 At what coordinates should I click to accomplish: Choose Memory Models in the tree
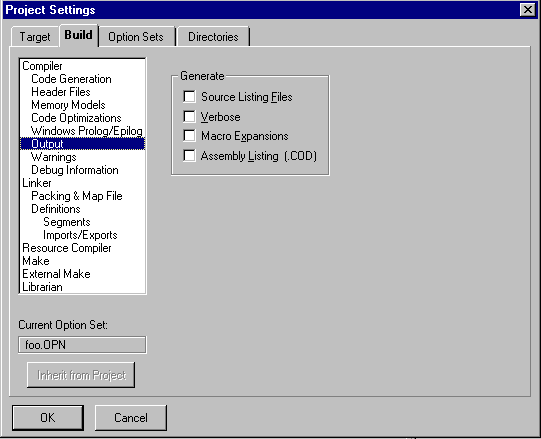68,105
